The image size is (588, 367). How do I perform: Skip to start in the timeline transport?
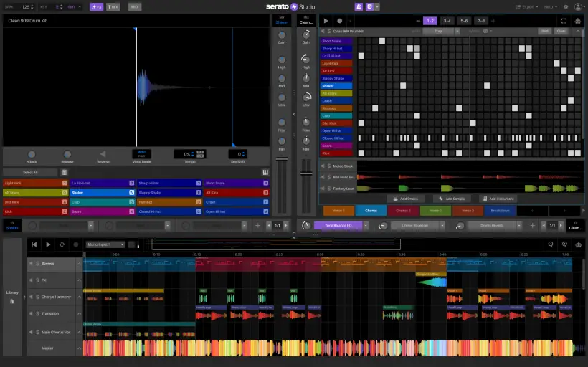pyautogui.click(x=34, y=244)
